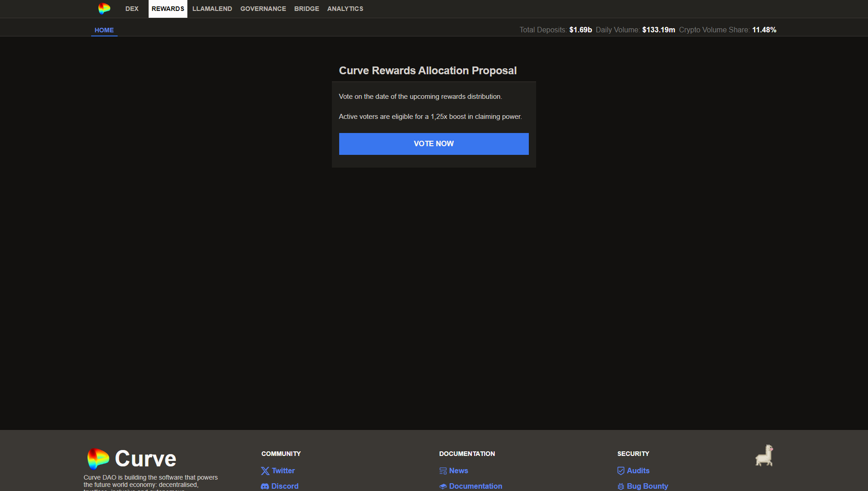This screenshot has width=868, height=491.
Task: Open the GOVERNANCE page
Action: click(x=263, y=9)
